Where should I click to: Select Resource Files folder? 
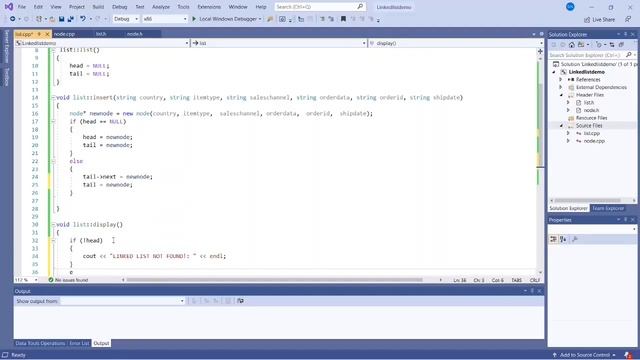coord(591,118)
